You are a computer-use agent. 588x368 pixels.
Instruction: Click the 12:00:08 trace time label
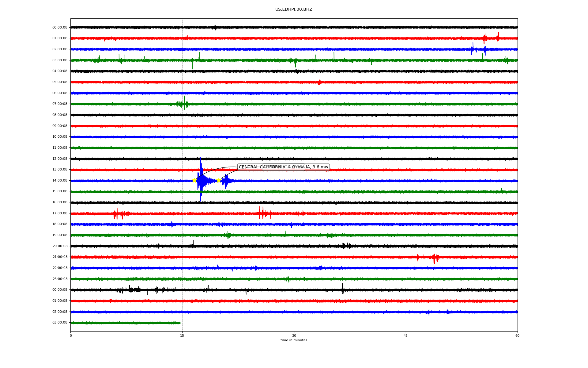pyautogui.click(x=60, y=159)
